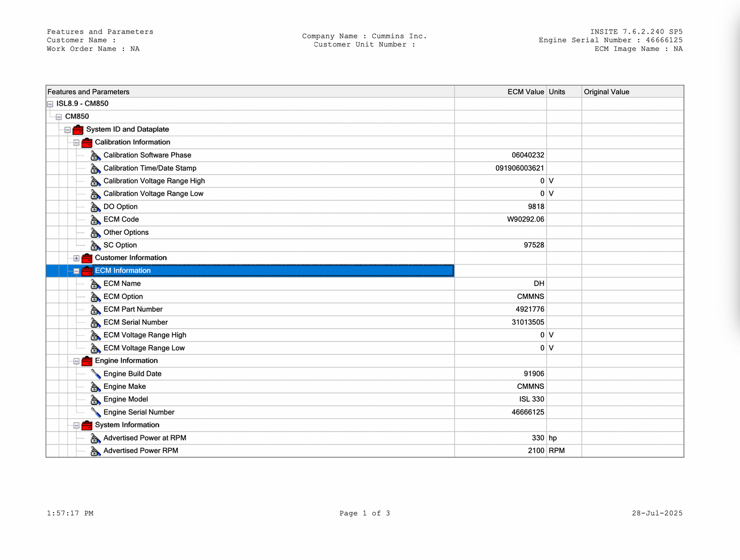This screenshot has width=740, height=560.
Task: Collapse the Engine Information group
Action: pos(76,361)
